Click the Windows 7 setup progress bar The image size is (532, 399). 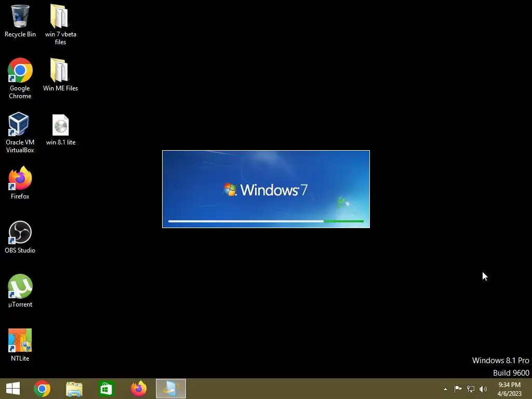click(x=266, y=221)
